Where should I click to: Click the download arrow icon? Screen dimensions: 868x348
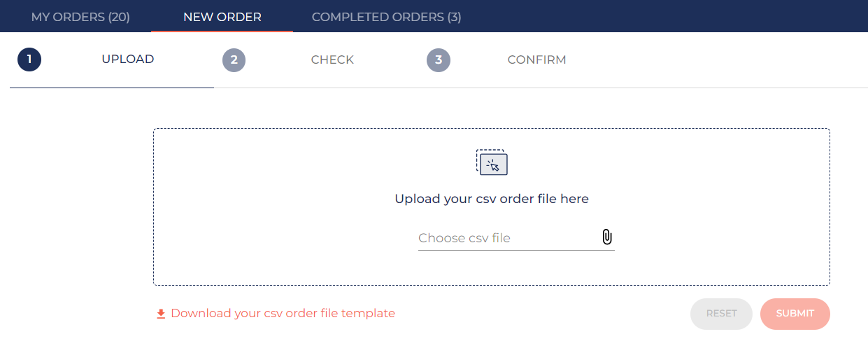click(161, 314)
